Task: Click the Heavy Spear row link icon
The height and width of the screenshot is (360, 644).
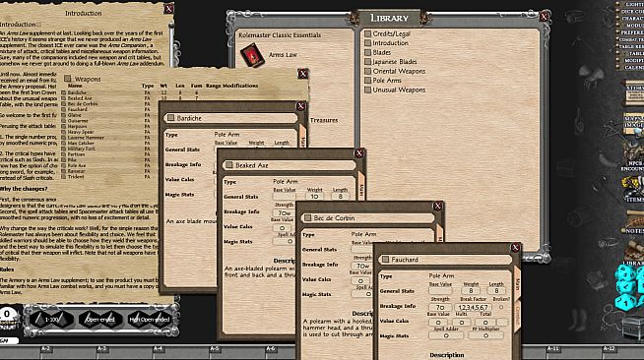Action: point(64,132)
